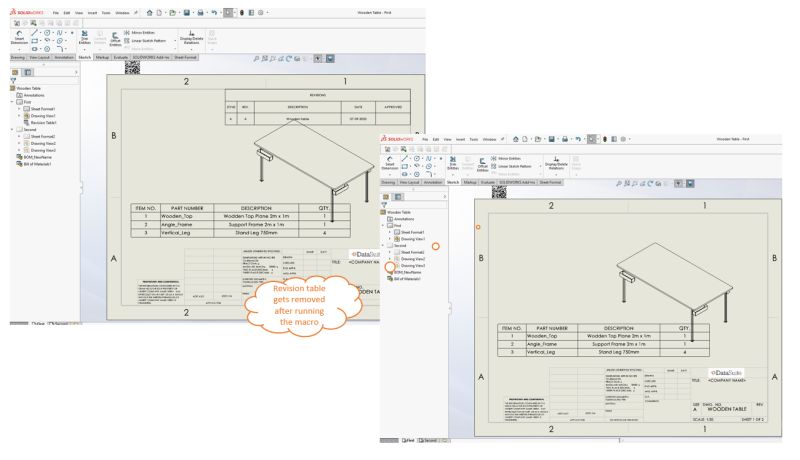800x460 pixels.
Task: Click the Undo icon in the front window
Action: pos(578,139)
